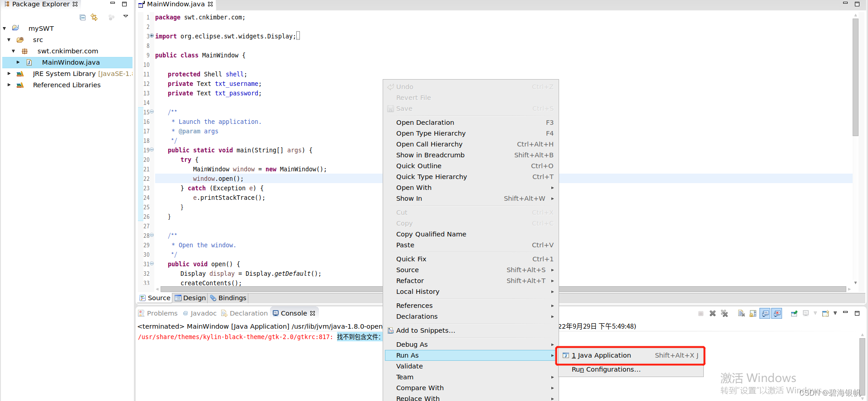Toggle Link with Editor in Package Explorer
Screen dimensions: 868x401
pyautogui.click(x=94, y=17)
